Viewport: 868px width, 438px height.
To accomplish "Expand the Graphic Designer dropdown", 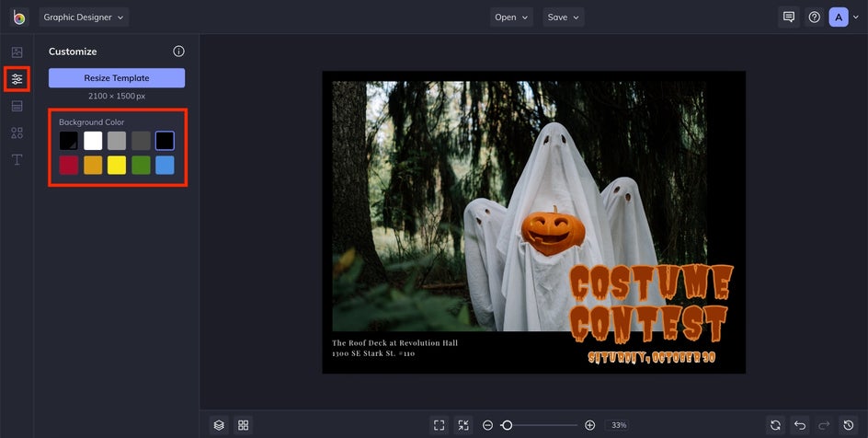I will point(84,17).
